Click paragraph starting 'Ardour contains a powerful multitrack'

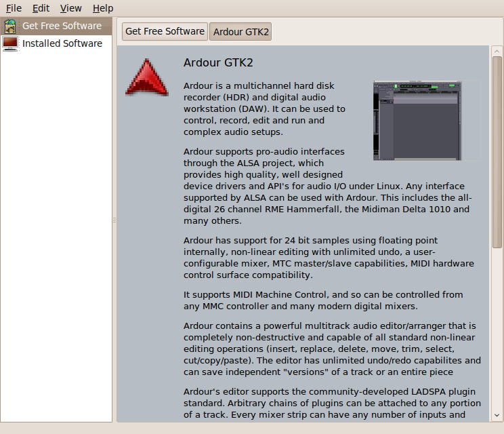[x=332, y=349]
